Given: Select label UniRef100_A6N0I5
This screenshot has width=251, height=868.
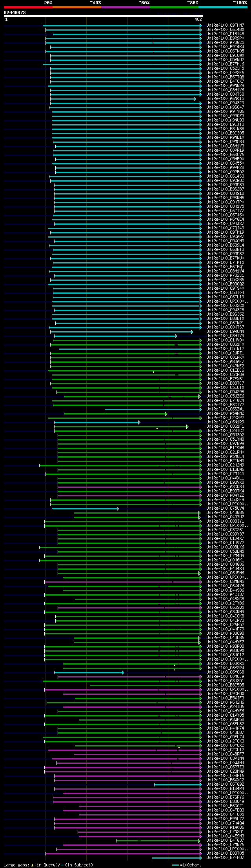Looking at the screenshot, I should click(x=225, y=98).
